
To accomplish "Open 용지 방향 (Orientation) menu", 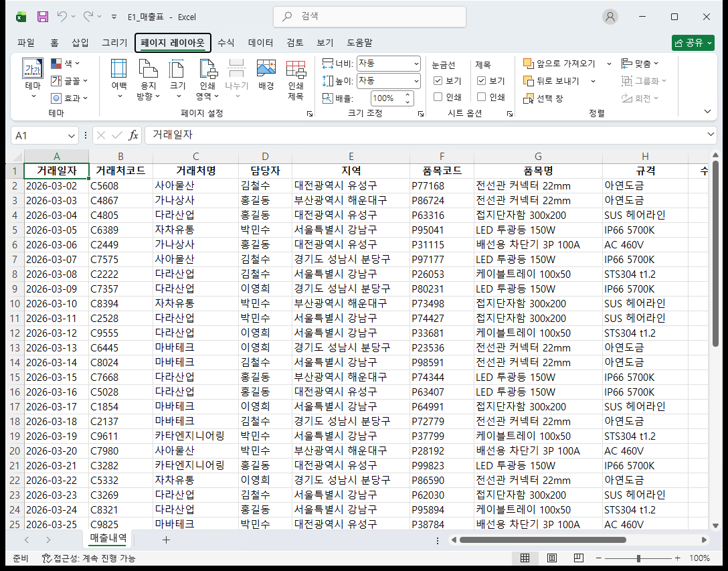I will coord(148,79).
